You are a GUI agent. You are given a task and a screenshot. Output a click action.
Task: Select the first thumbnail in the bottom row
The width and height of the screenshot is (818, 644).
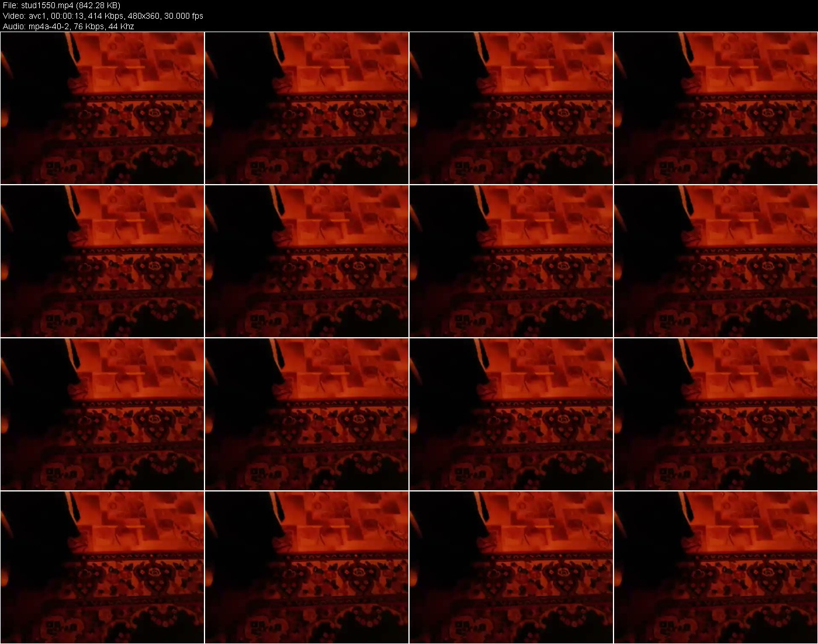point(102,567)
